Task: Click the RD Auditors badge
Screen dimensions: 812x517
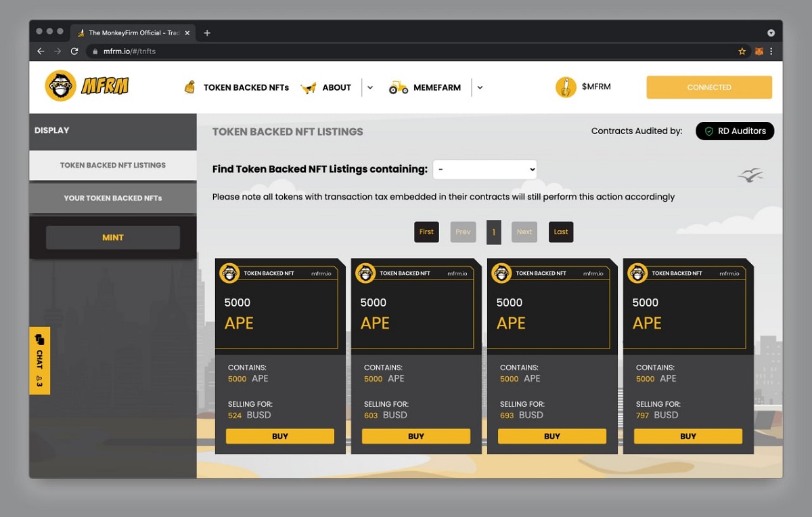Action: pyautogui.click(x=735, y=131)
